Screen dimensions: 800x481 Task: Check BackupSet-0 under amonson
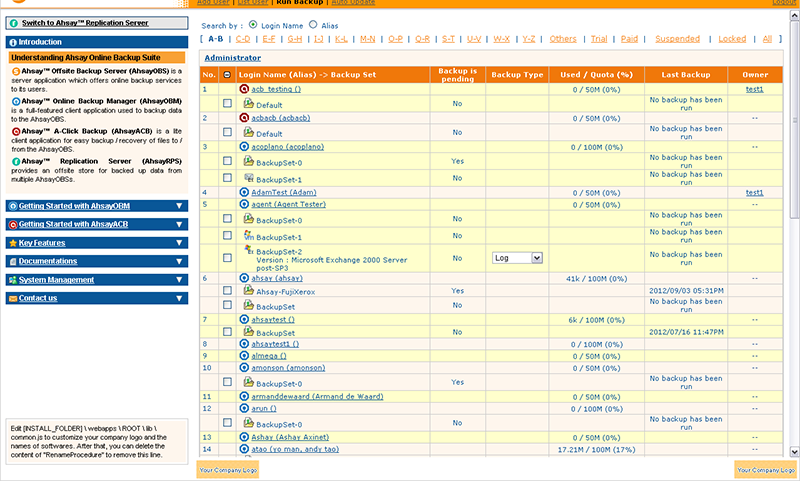pos(227,382)
